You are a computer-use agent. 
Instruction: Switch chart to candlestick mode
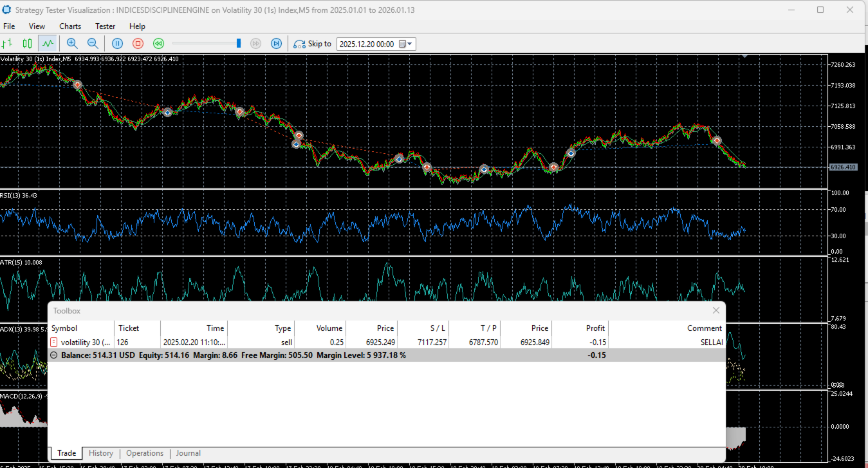tap(27, 44)
